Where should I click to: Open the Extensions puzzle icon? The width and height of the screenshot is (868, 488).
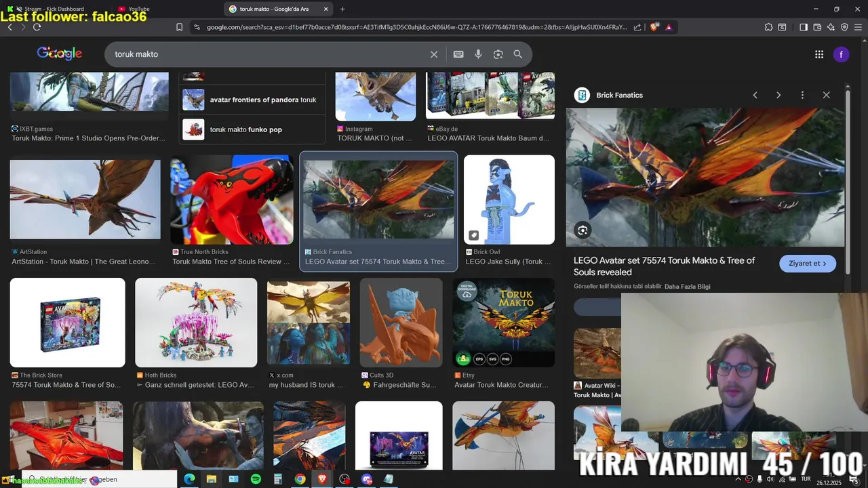(x=768, y=27)
